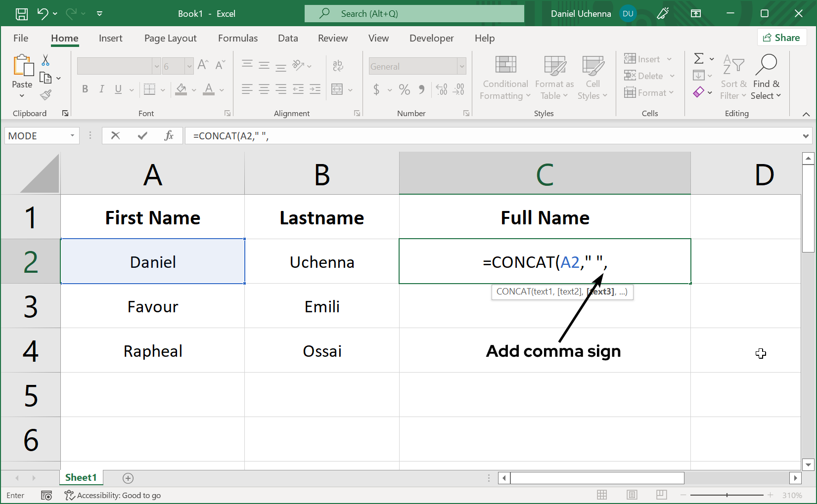Open Conditional Formatting options
The image size is (817, 504).
pyautogui.click(x=504, y=78)
